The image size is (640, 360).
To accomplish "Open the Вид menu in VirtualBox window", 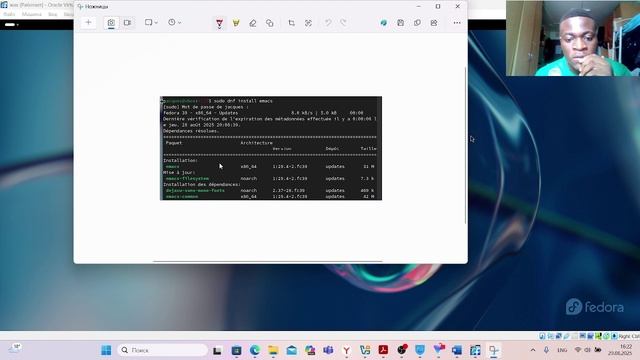I will point(53,14).
